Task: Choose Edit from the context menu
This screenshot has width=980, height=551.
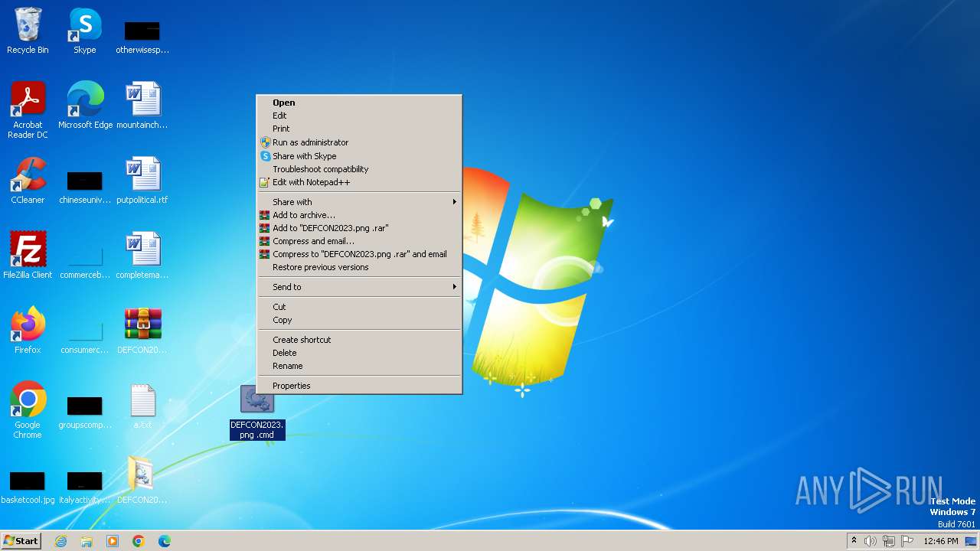Action: [x=359, y=116]
